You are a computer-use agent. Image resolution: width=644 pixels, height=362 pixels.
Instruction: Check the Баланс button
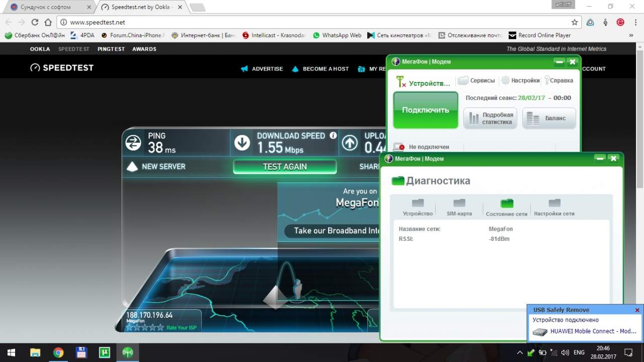[x=549, y=118]
